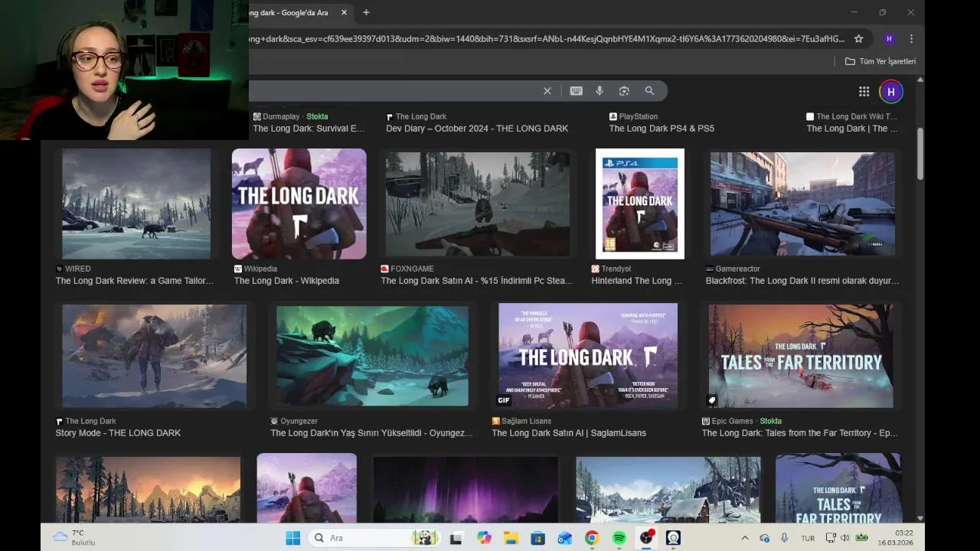Open Dev Diary October 2024 link
The height and width of the screenshot is (551, 980).
(477, 129)
